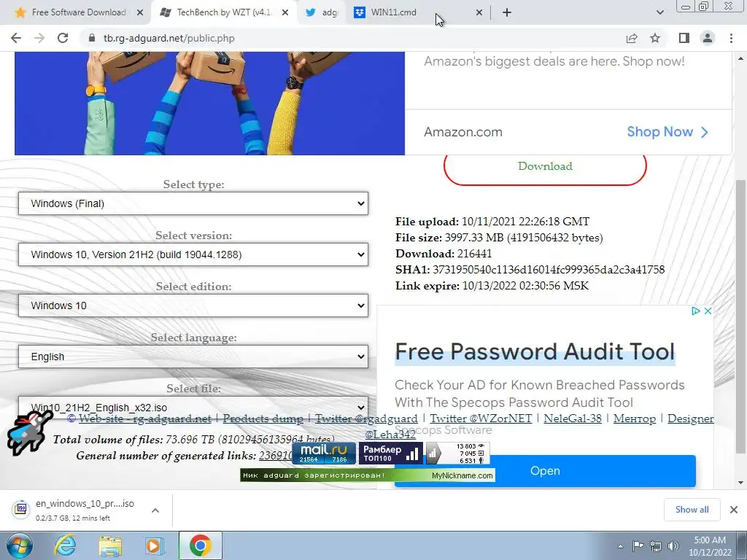
Task: Open tab search chevron
Action: tap(659, 12)
